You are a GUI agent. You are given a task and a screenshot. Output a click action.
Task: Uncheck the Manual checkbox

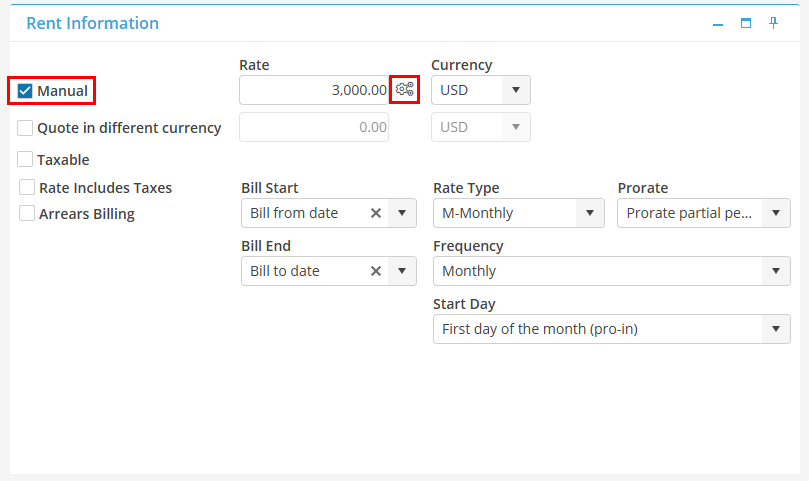(x=26, y=91)
